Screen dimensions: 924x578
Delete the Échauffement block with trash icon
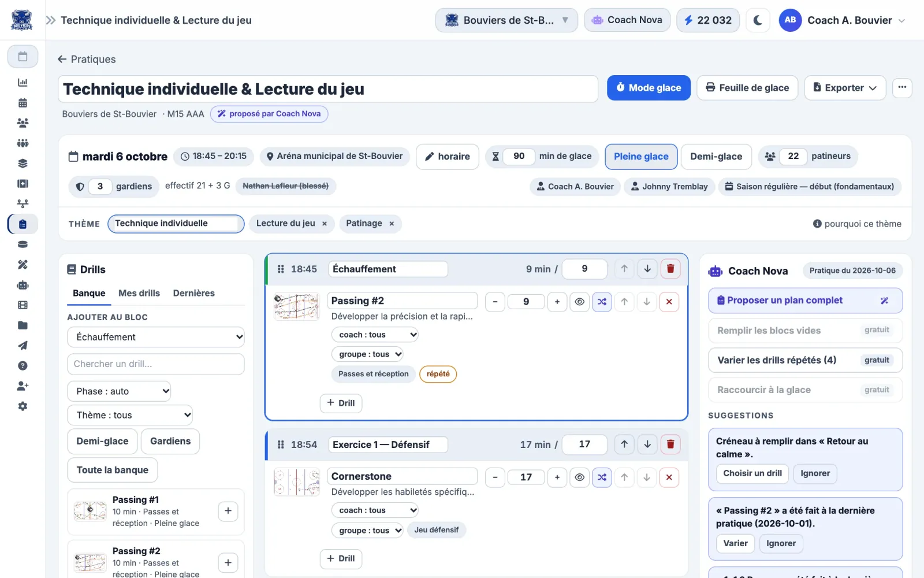point(670,269)
